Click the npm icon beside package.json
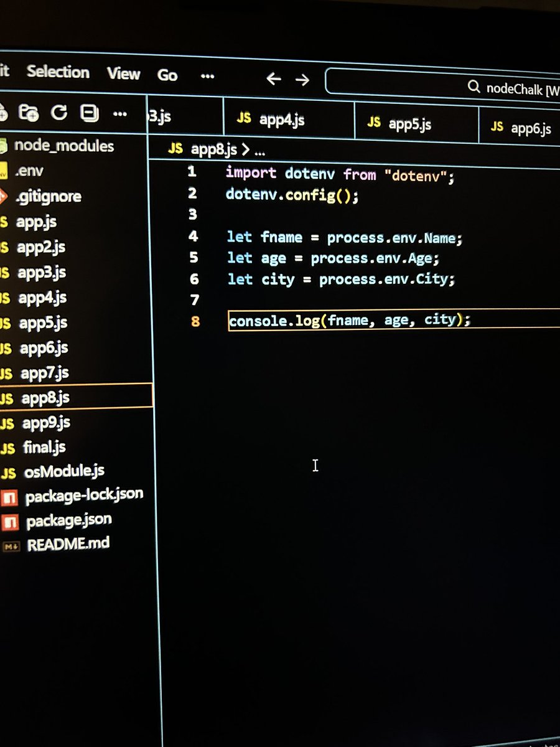The height and width of the screenshot is (747, 560). [x=10, y=521]
